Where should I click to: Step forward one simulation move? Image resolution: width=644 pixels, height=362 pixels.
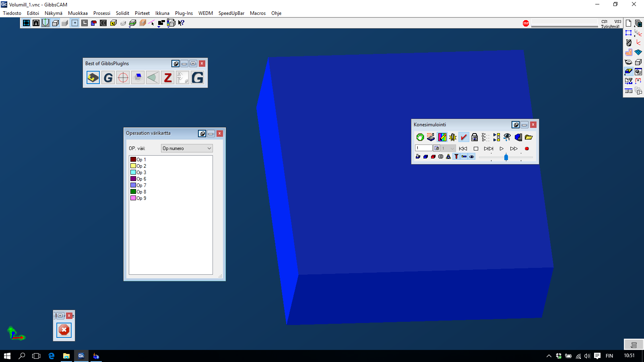coord(489,148)
